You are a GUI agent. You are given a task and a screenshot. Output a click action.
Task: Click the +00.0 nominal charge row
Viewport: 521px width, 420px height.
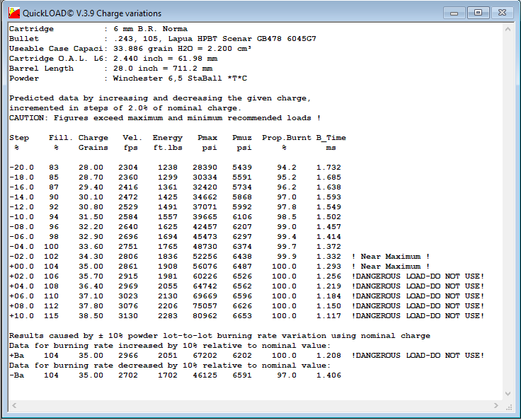177,266
